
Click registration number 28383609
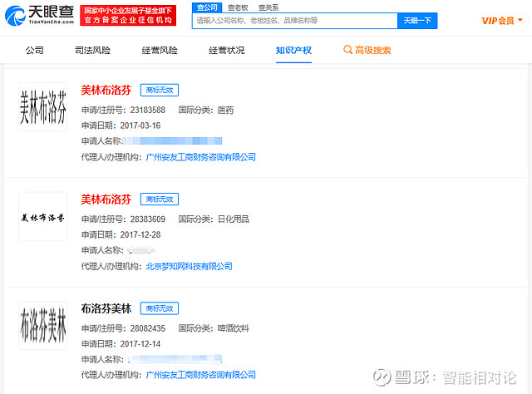(x=148, y=219)
